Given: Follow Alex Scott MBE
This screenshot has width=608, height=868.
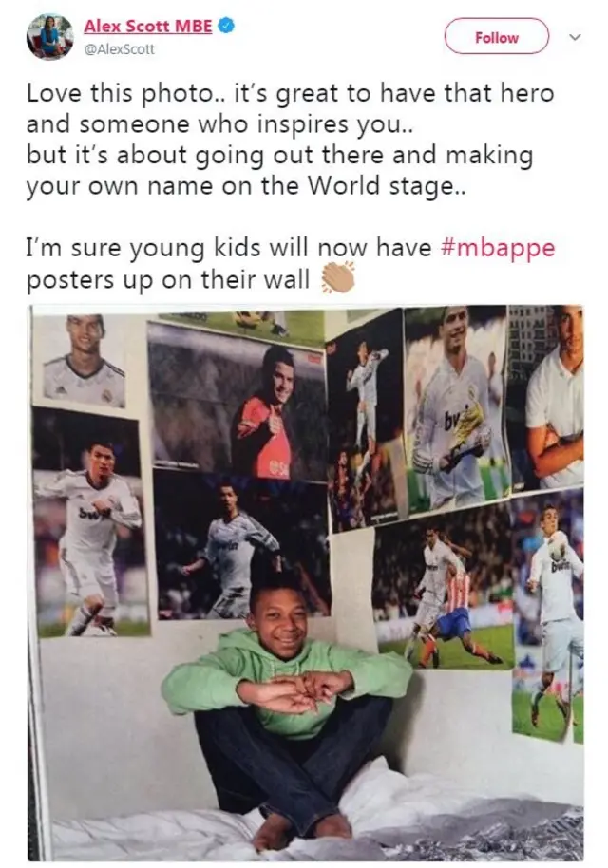Looking at the screenshot, I should click(497, 36).
